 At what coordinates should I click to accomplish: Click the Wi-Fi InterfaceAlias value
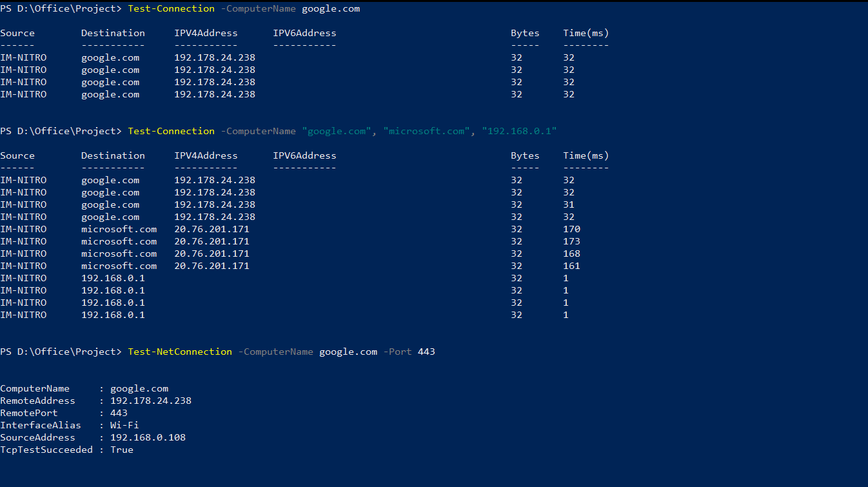pyautogui.click(x=124, y=425)
